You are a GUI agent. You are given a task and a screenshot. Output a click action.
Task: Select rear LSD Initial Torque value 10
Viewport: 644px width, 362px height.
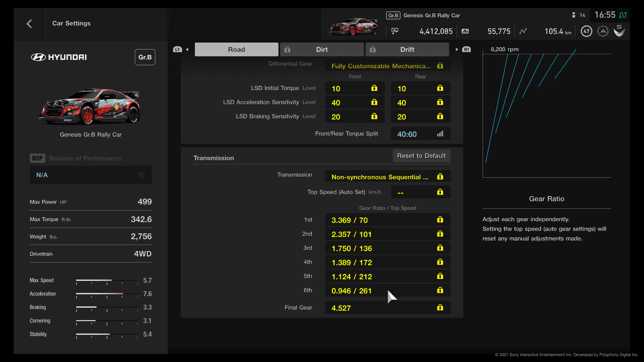(x=420, y=88)
